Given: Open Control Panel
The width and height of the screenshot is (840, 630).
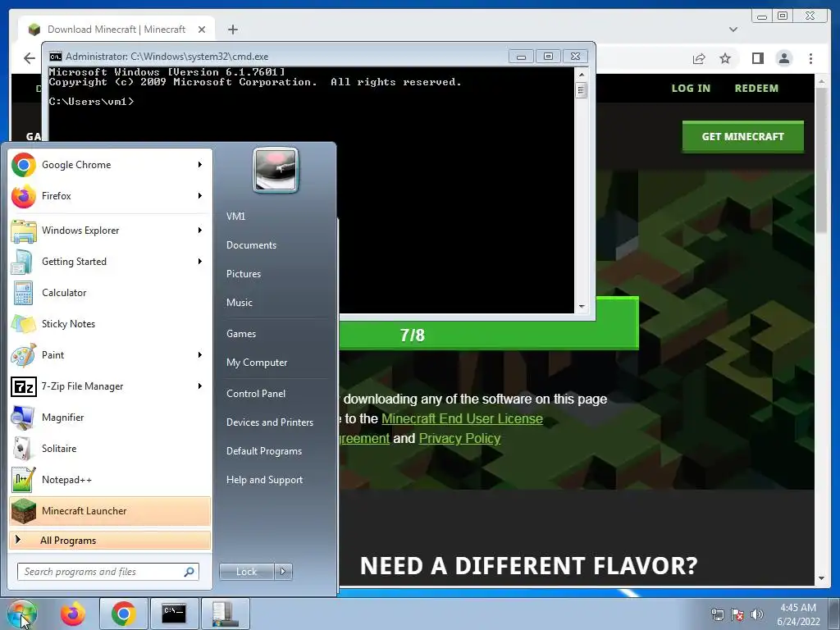Looking at the screenshot, I should click(x=256, y=394).
